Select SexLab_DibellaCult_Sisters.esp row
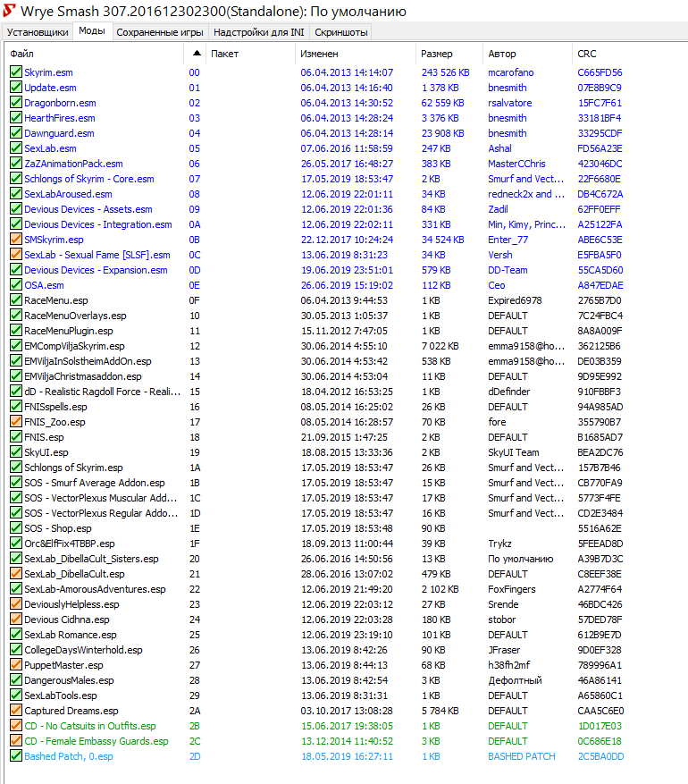Screen dimensions: 688x784 pos(344,559)
